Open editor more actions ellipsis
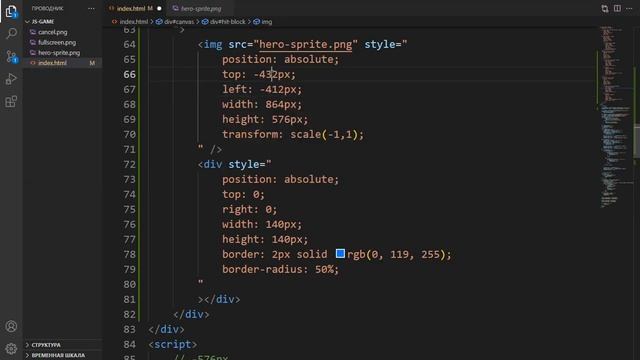Viewport: 640px width, 360px height. coord(629,9)
